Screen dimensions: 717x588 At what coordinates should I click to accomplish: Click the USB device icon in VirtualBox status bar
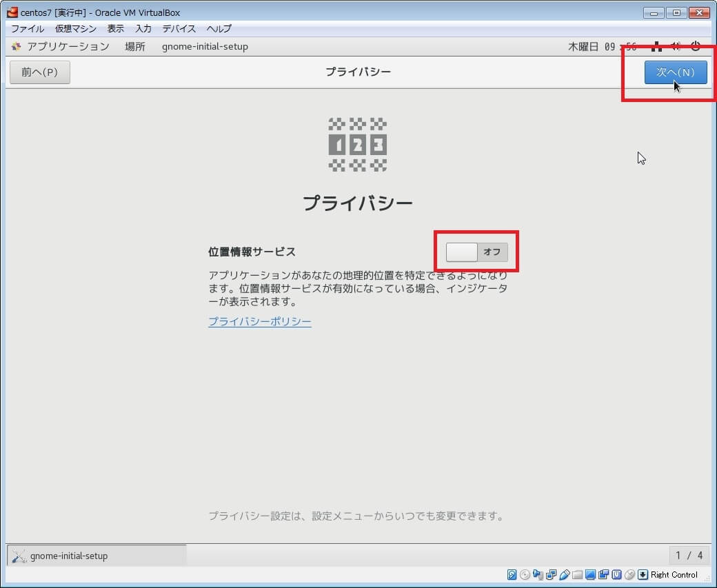click(x=565, y=575)
